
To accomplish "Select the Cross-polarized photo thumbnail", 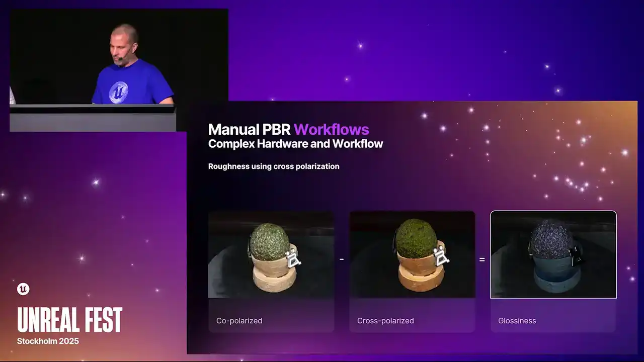I will point(412,254).
